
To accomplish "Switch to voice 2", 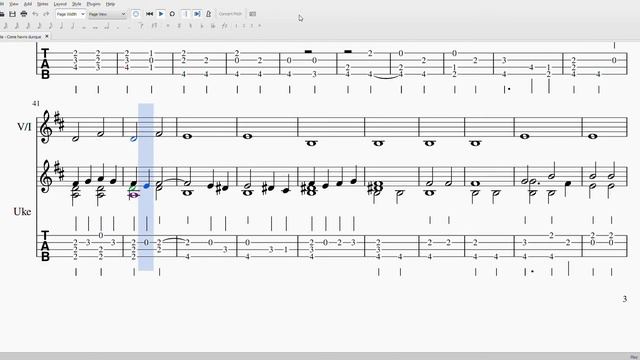I will coord(244,26).
